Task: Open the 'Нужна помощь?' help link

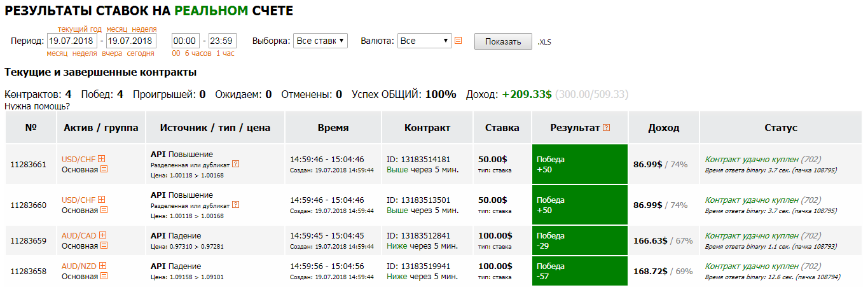Action: (x=37, y=106)
